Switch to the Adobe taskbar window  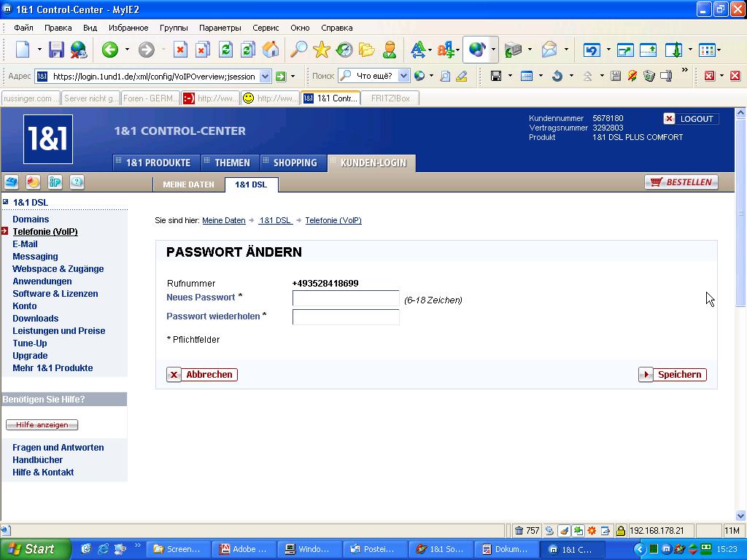click(x=244, y=549)
